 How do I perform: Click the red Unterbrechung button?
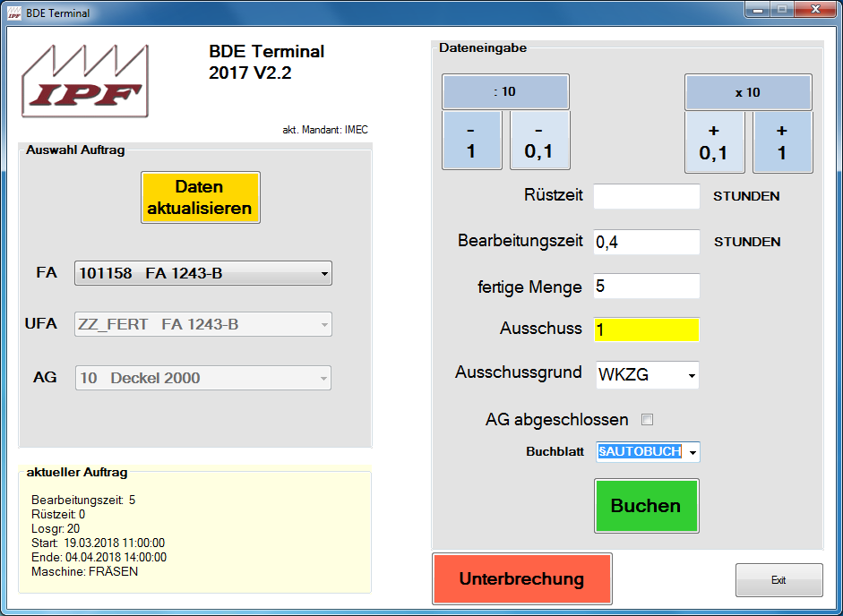521,579
